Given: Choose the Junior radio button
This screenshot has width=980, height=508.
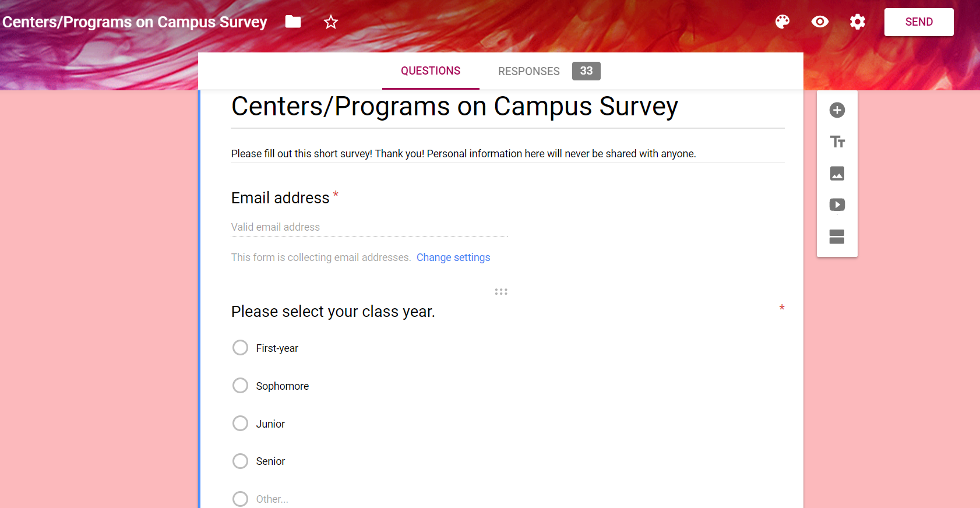Looking at the screenshot, I should point(240,424).
